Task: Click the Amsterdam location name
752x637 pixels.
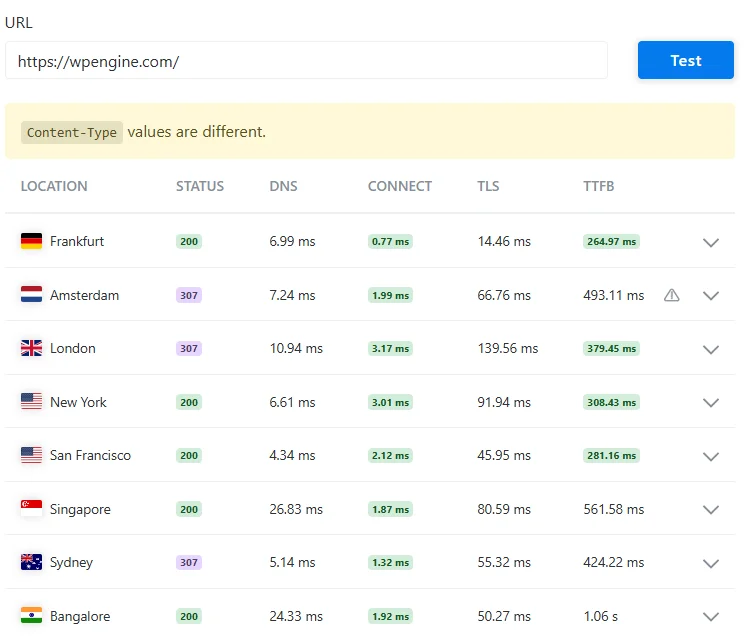Action: 84,295
